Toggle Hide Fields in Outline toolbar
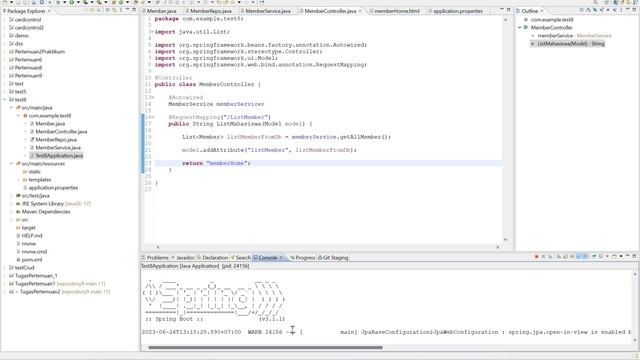This screenshot has height=360, width=640. (595, 10)
